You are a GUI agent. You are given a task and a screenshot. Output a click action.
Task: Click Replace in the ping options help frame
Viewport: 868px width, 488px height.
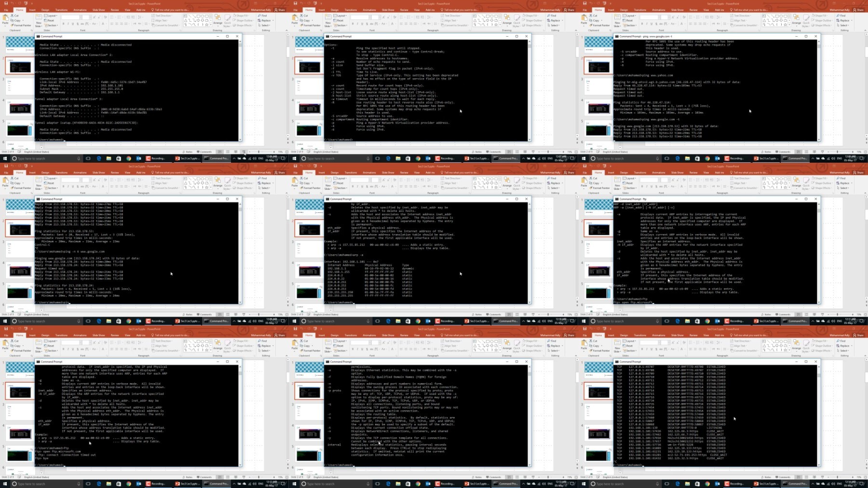(554, 21)
